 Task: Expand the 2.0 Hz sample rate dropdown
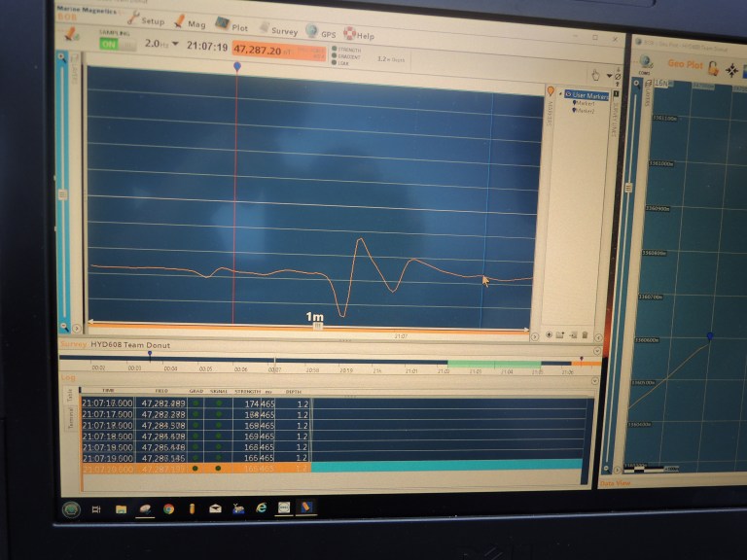pos(176,45)
